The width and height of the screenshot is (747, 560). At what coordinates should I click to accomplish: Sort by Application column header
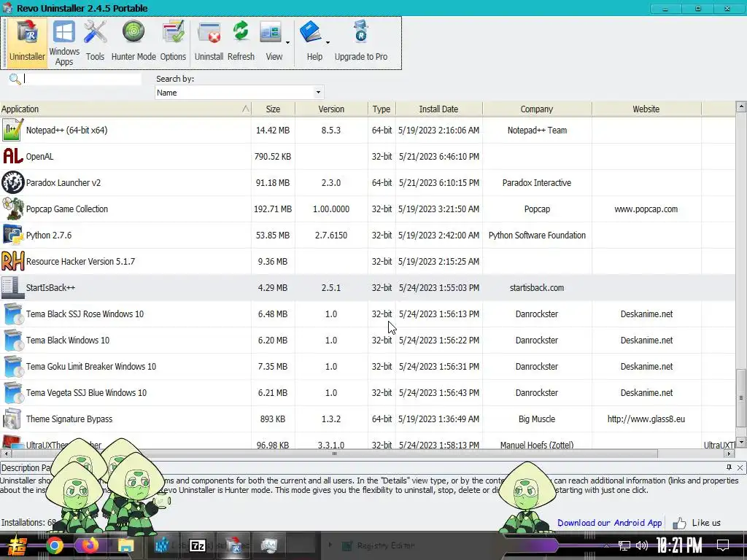coord(125,109)
